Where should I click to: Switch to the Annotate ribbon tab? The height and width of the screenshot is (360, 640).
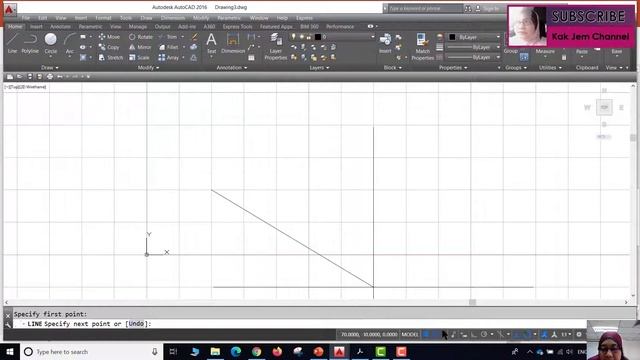coord(60,27)
